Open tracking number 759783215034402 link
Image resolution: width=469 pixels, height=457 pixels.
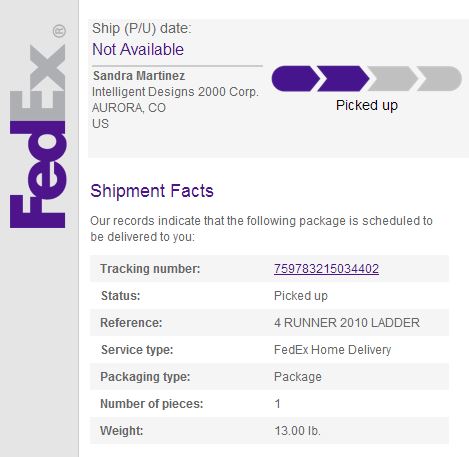click(x=326, y=269)
